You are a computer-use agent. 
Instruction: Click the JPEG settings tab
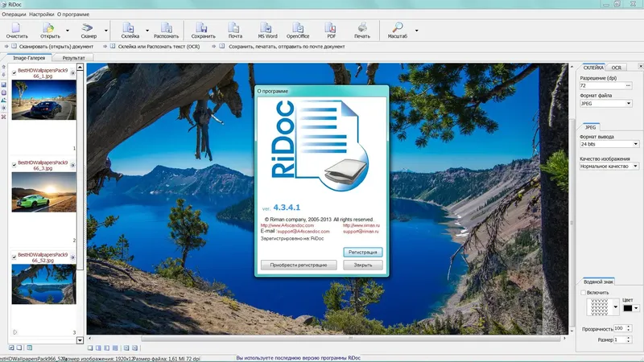(x=590, y=127)
